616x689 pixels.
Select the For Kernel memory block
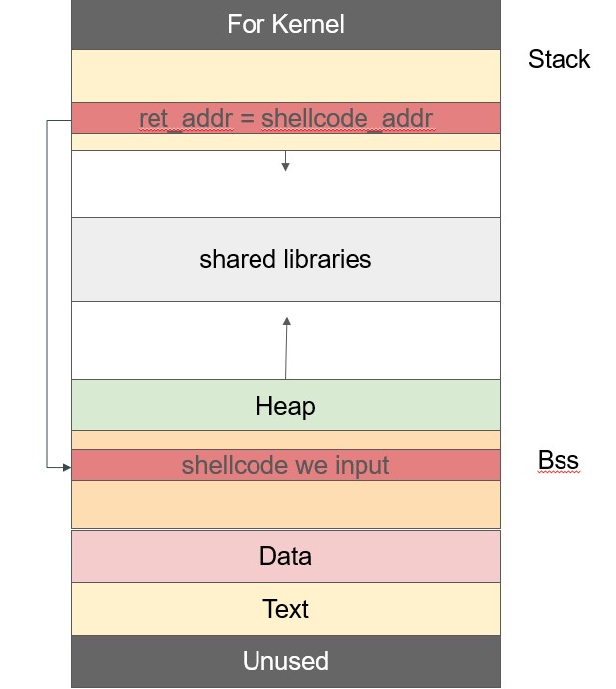[x=286, y=25]
